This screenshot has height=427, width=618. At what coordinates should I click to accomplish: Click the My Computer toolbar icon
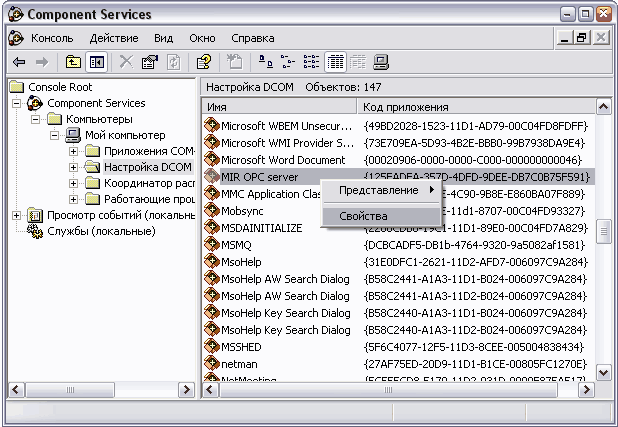381,62
